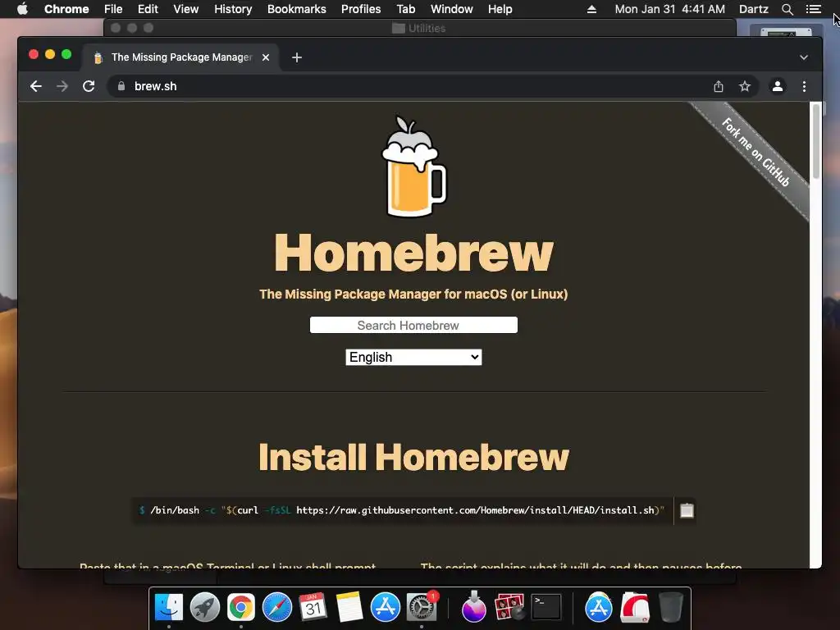Screen dimensions: 840x630
Task: Select The Missing Package Manager tab
Action: point(180,57)
